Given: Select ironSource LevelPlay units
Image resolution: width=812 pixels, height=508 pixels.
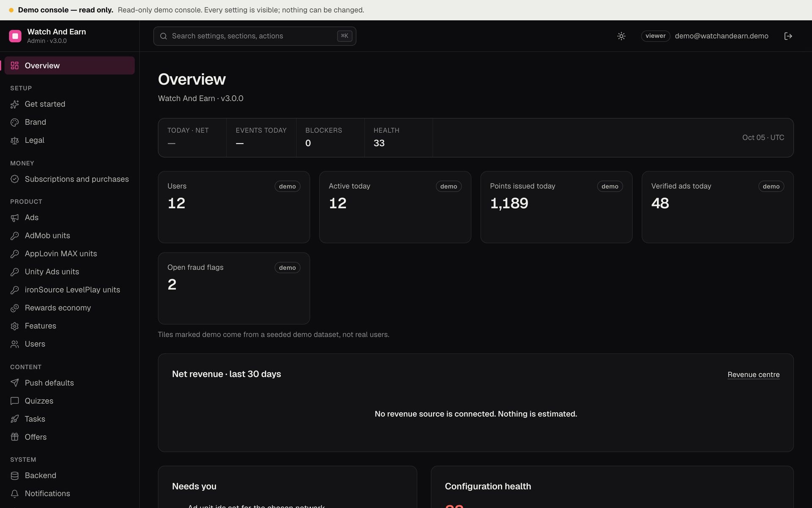Looking at the screenshot, I should coord(70,290).
